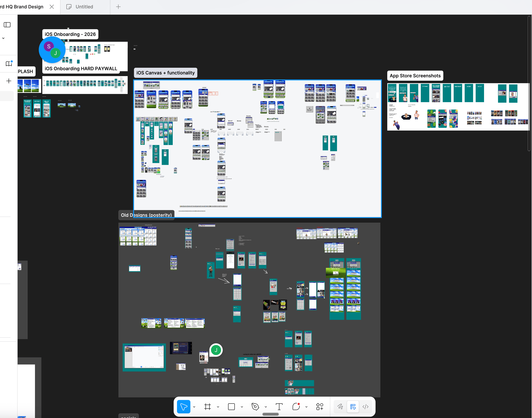Expand the Frame tool options arrow
This screenshot has width=532, height=418.
[218, 407]
